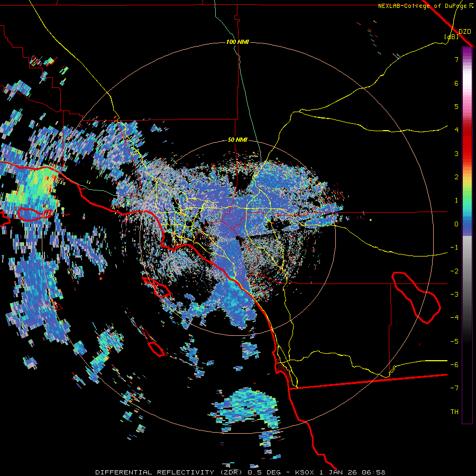Click the -4 value on the scale
Viewport: 476px width, 476px height.
coord(454,318)
